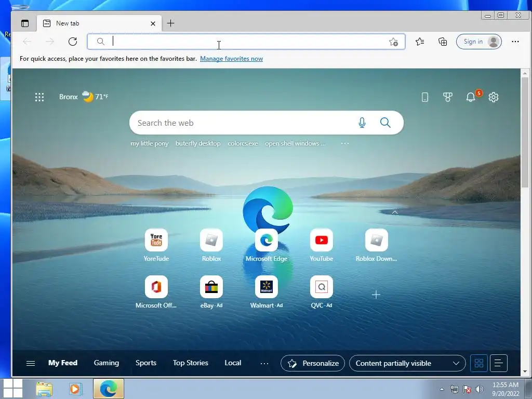This screenshot has height=399, width=532.
Task: Switch to Local feed tab
Action: click(x=233, y=363)
